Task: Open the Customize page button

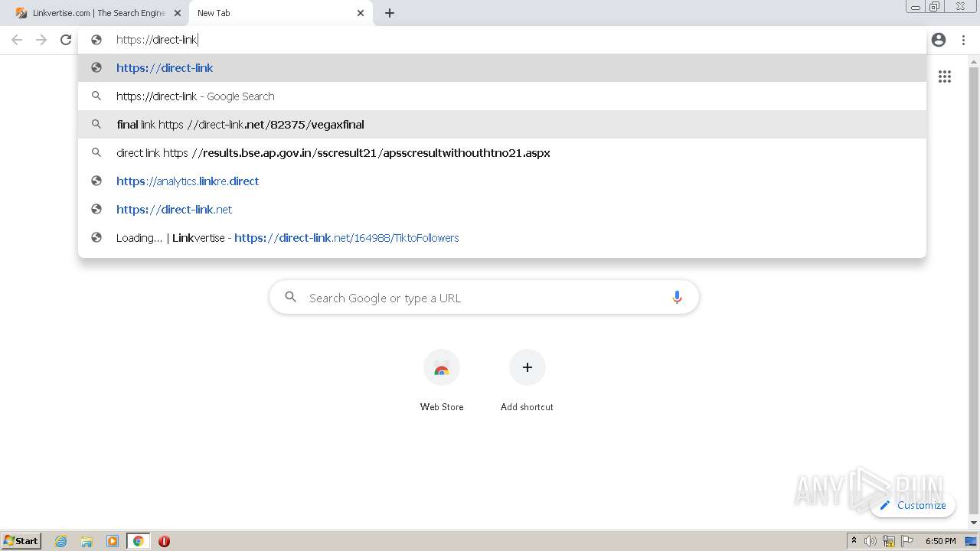Action: [913, 505]
